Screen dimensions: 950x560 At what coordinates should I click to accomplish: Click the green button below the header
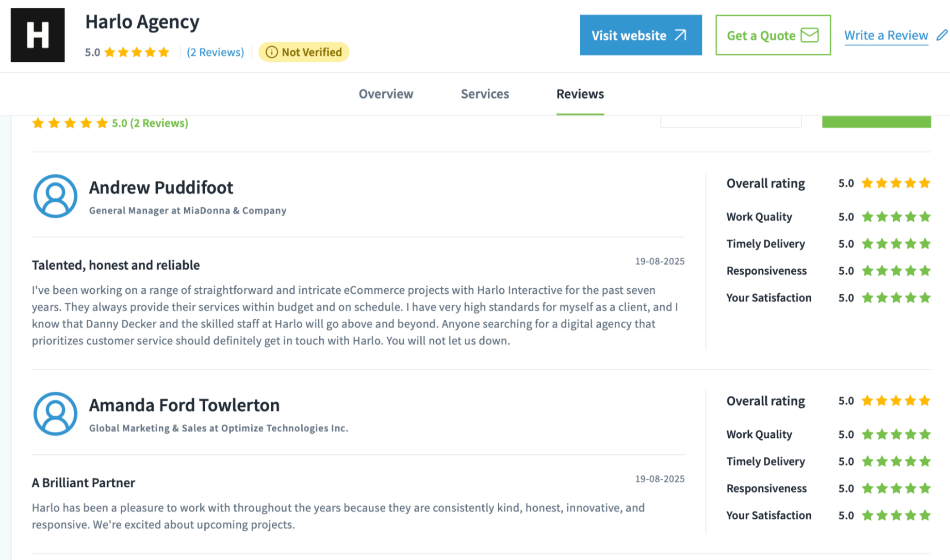(876, 122)
